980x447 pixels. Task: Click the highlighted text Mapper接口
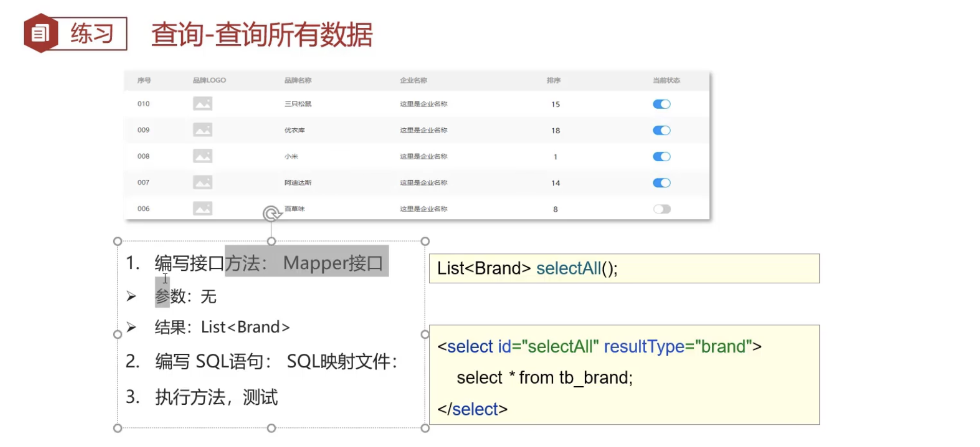pyautogui.click(x=333, y=263)
